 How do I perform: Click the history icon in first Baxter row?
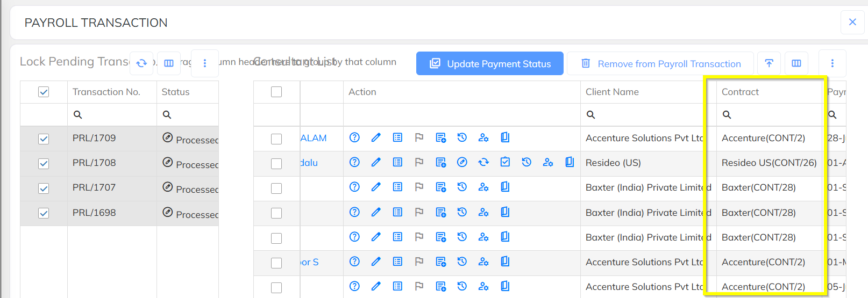pos(462,187)
